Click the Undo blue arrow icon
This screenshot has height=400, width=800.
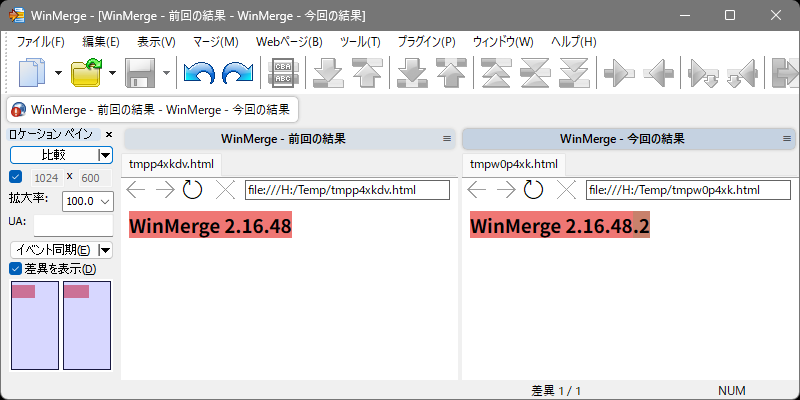199,72
